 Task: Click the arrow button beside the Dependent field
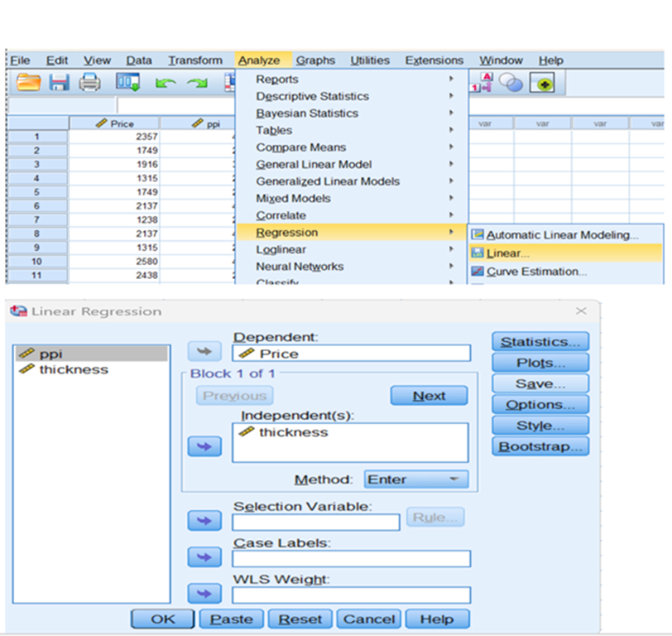[x=204, y=351]
